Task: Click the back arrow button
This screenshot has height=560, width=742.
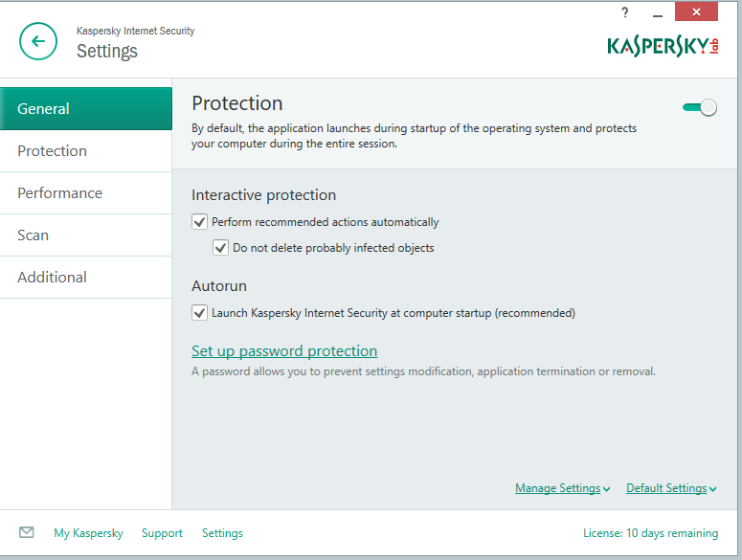Action: click(x=38, y=41)
